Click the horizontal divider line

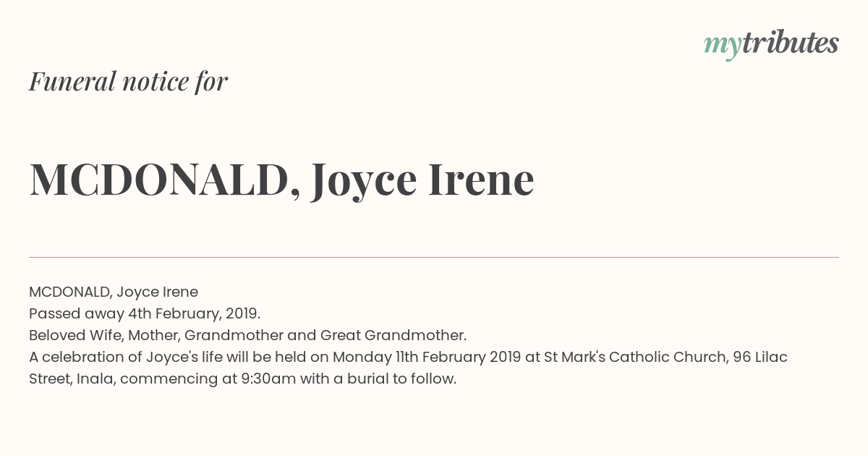click(434, 257)
